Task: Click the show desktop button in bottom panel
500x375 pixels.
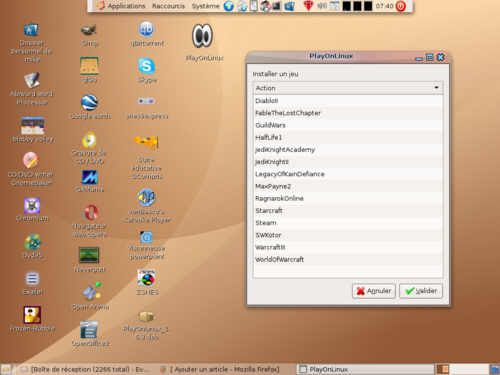Action: (x=6, y=369)
